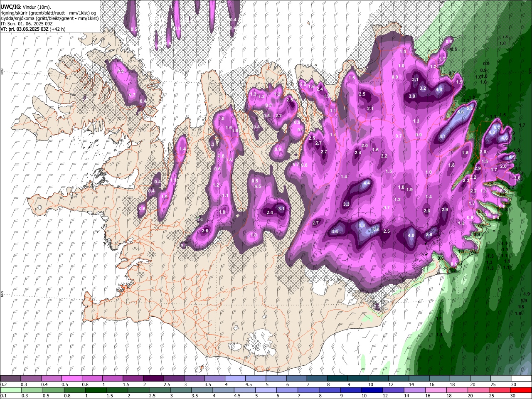Viewport: 532px width, 399px height.
Task: Click the snowfall value '4.3' on map
Action: 362,225
